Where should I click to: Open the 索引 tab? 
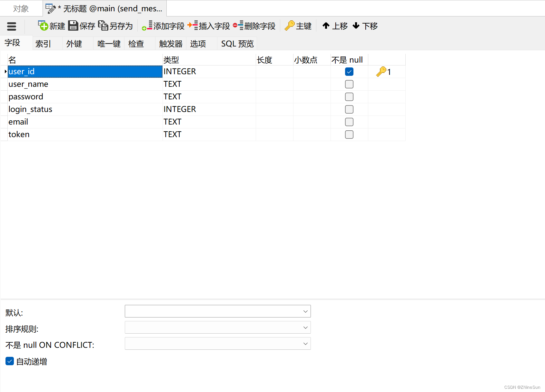click(47, 44)
